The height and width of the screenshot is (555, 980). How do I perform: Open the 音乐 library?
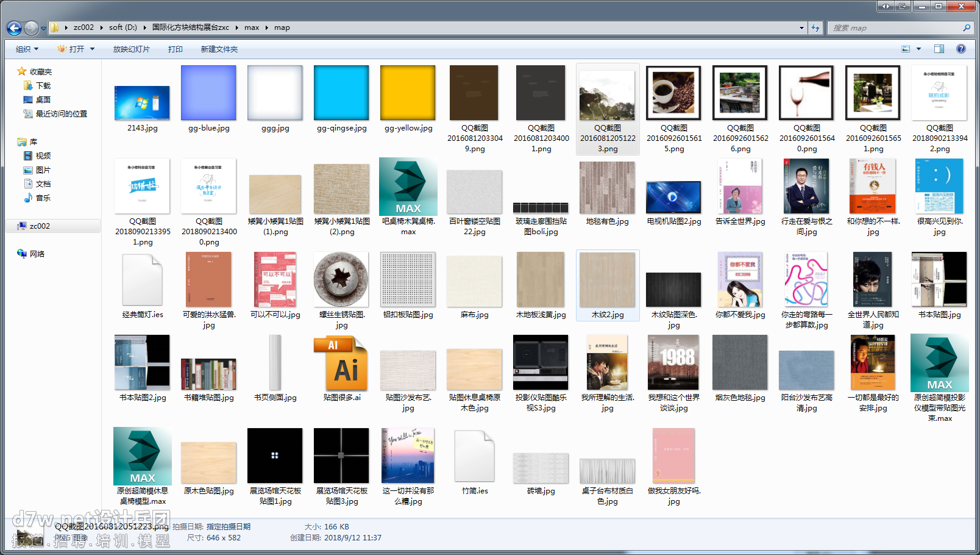(37, 198)
